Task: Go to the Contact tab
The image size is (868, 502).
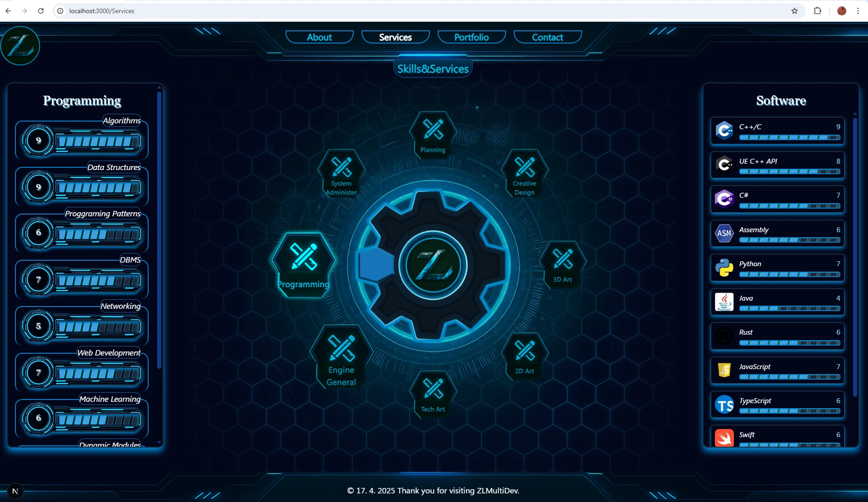Action: [x=548, y=37]
